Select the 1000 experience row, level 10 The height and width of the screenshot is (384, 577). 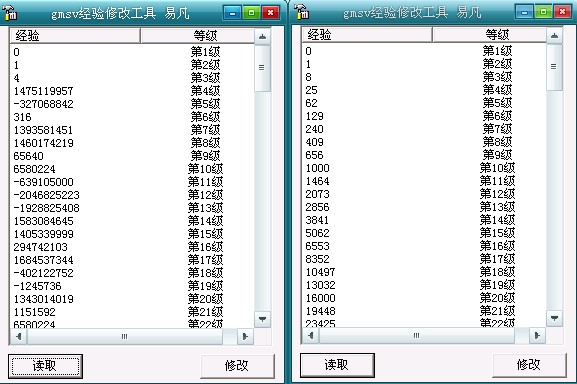(x=424, y=168)
